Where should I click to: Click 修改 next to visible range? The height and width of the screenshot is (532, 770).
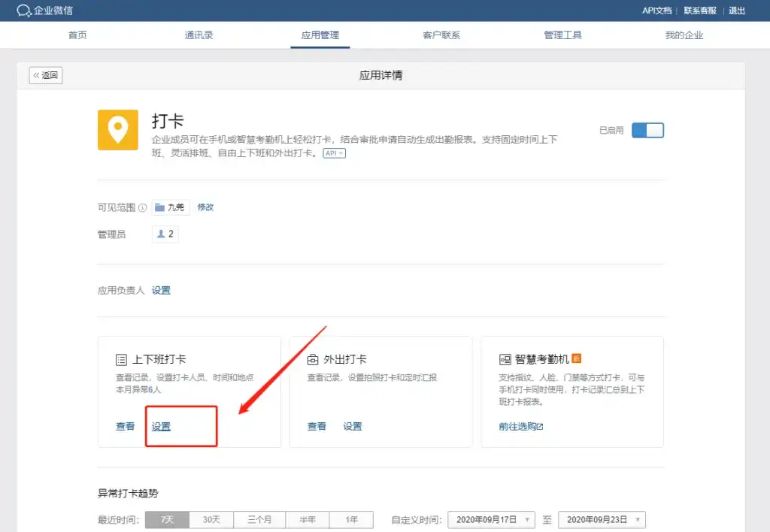click(205, 207)
